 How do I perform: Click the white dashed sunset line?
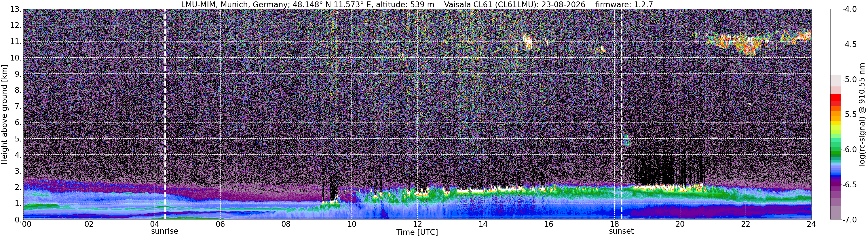[621, 114]
